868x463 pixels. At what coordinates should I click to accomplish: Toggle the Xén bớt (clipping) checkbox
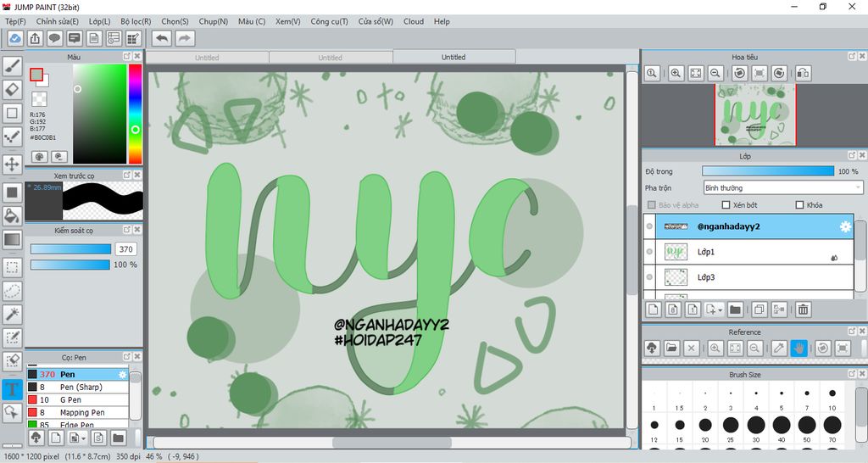[726, 205]
